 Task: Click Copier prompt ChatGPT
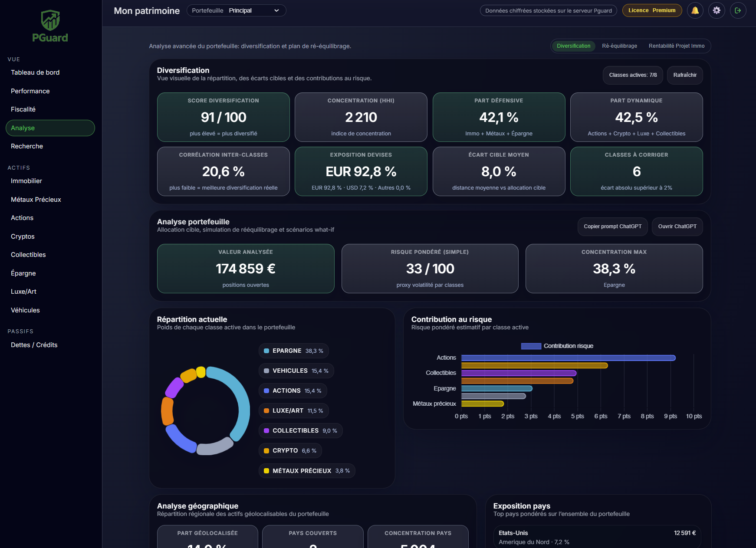click(x=612, y=226)
